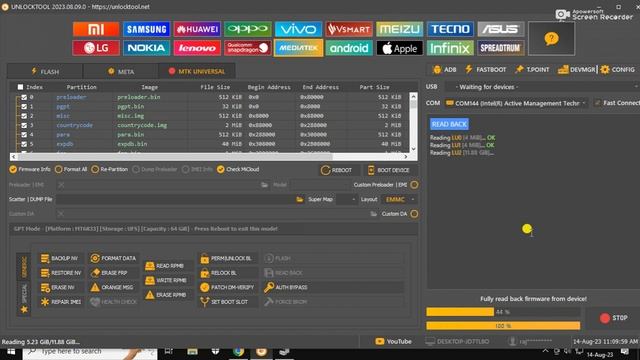Open the help question mark panel
The height and width of the screenshot is (360, 640).
pos(551,39)
